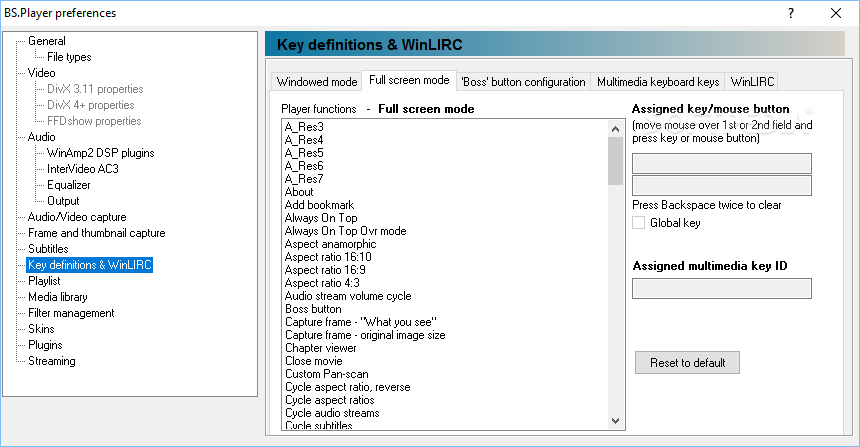Open the Playlist settings page

click(44, 281)
